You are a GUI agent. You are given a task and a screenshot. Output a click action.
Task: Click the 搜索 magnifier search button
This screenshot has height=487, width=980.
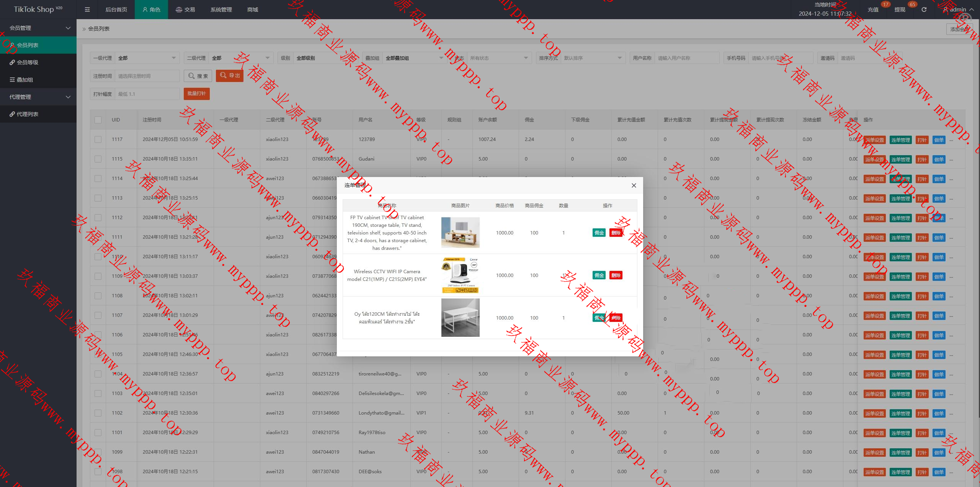point(198,76)
